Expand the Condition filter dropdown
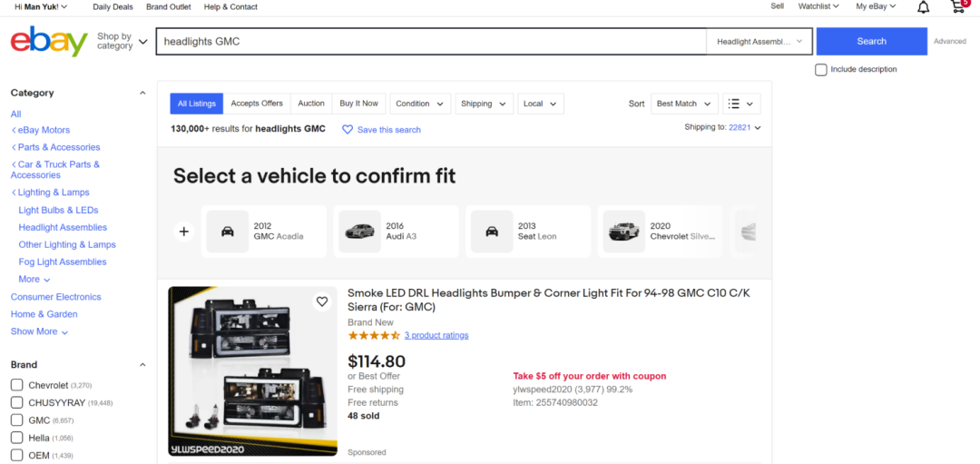980x464 pixels. [419, 104]
